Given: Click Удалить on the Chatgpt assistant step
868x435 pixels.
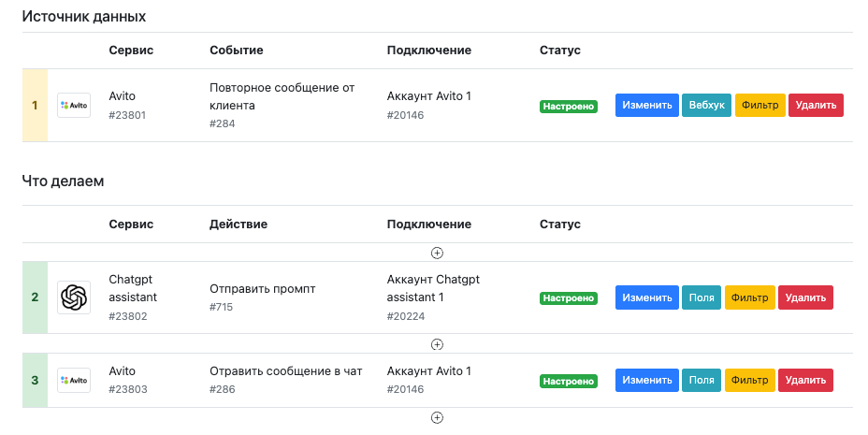Looking at the screenshot, I should point(805,297).
